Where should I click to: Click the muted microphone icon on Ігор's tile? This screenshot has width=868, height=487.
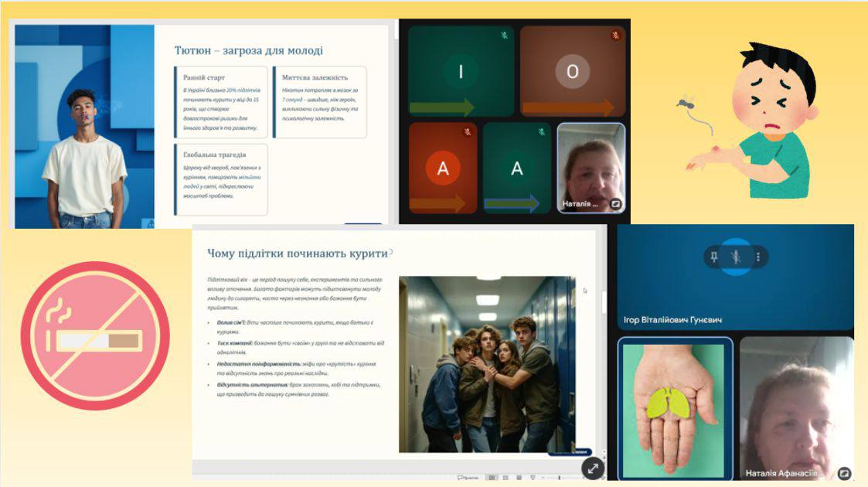tap(736, 257)
